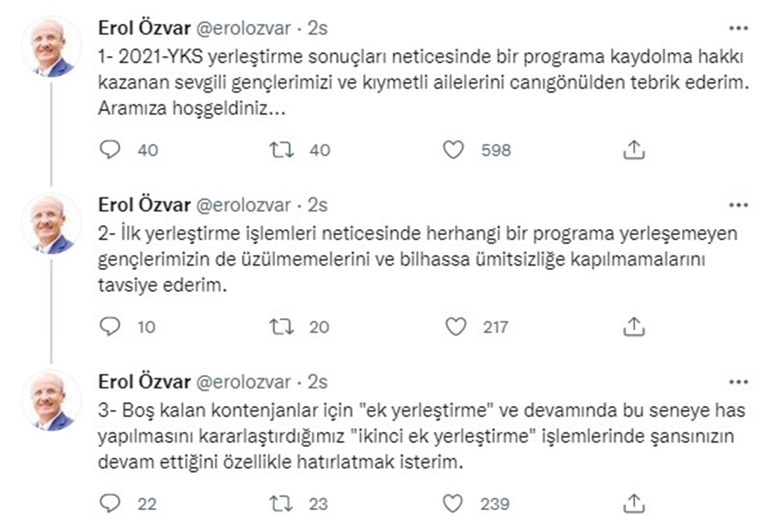Share the first tweet about YKS results
Screen dimensions: 772x532
point(634,150)
